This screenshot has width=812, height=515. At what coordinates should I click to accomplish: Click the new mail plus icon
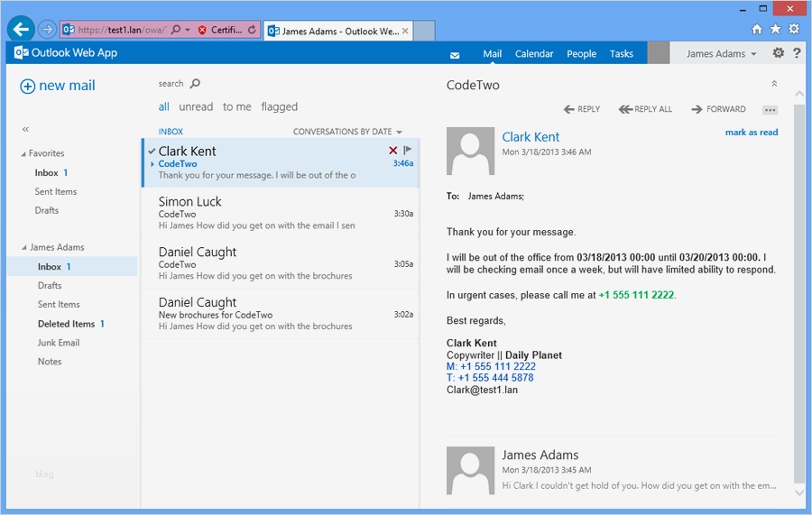click(x=27, y=86)
